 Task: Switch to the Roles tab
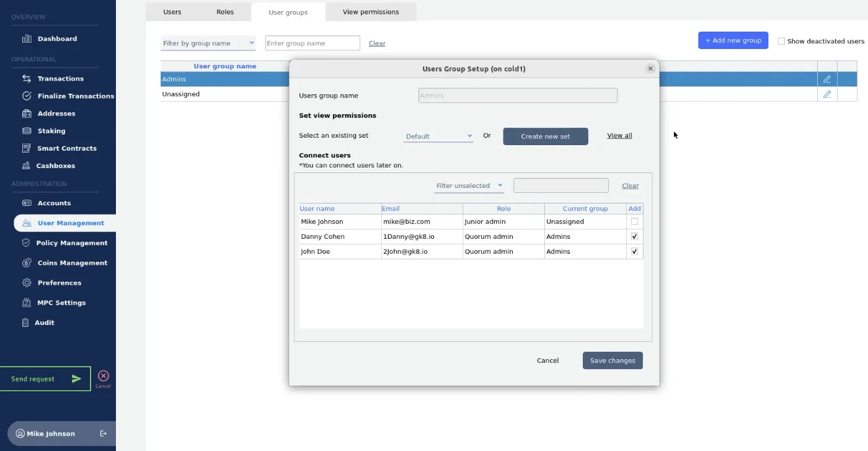tap(225, 12)
